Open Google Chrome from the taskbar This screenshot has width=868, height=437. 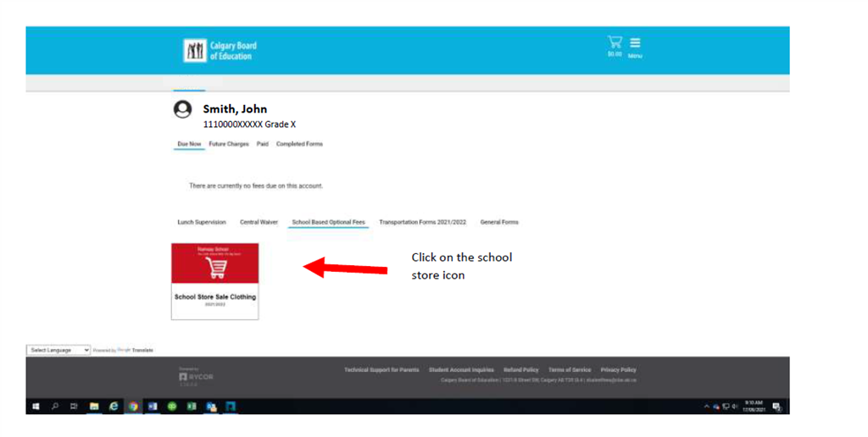point(133,407)
